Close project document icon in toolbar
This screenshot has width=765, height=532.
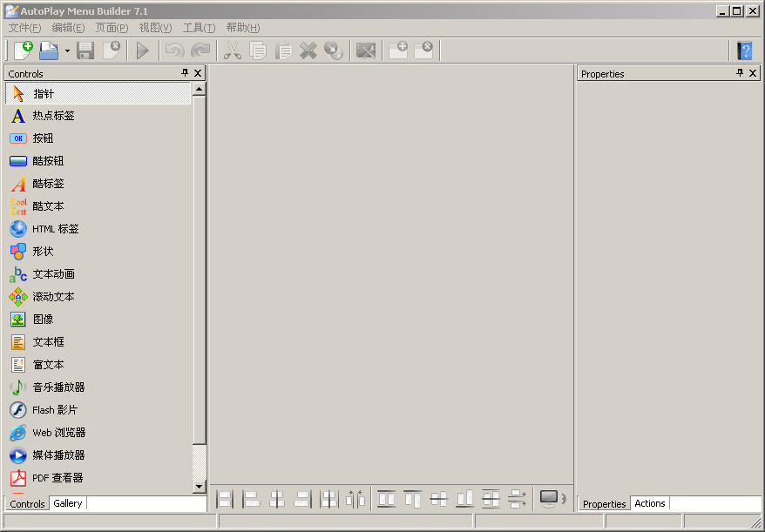112,51
